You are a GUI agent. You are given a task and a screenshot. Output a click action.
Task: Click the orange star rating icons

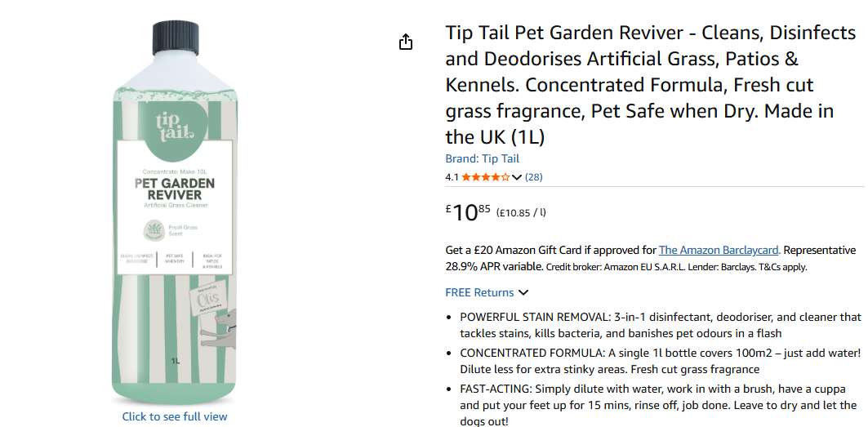(x=486, y=177)
